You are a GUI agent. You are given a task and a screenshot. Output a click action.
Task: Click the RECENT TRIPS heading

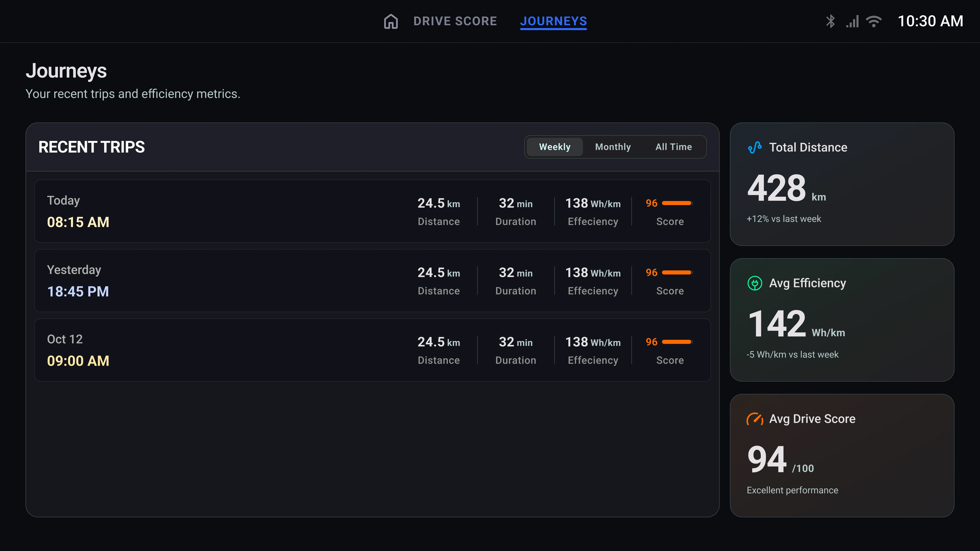[92, 147]
